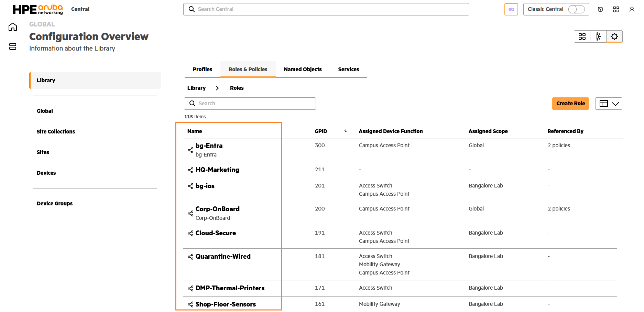Select the Roles & Policies tab
The image size is (644, 312).
pos(248,69)
